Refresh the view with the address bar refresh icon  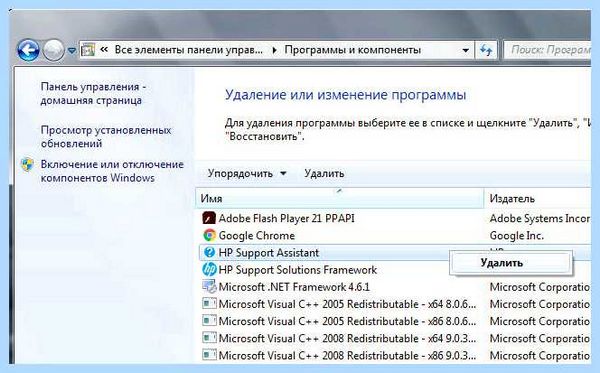[486, 50]
